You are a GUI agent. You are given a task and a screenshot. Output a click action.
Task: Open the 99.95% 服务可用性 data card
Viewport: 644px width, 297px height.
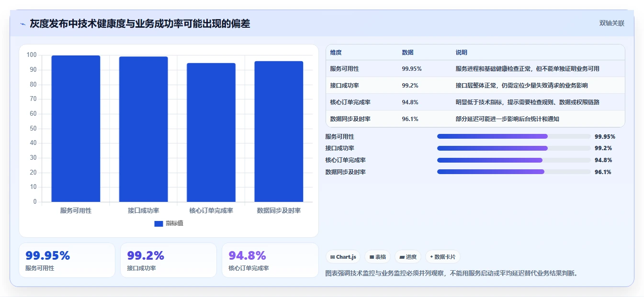[x=67, y=260]
